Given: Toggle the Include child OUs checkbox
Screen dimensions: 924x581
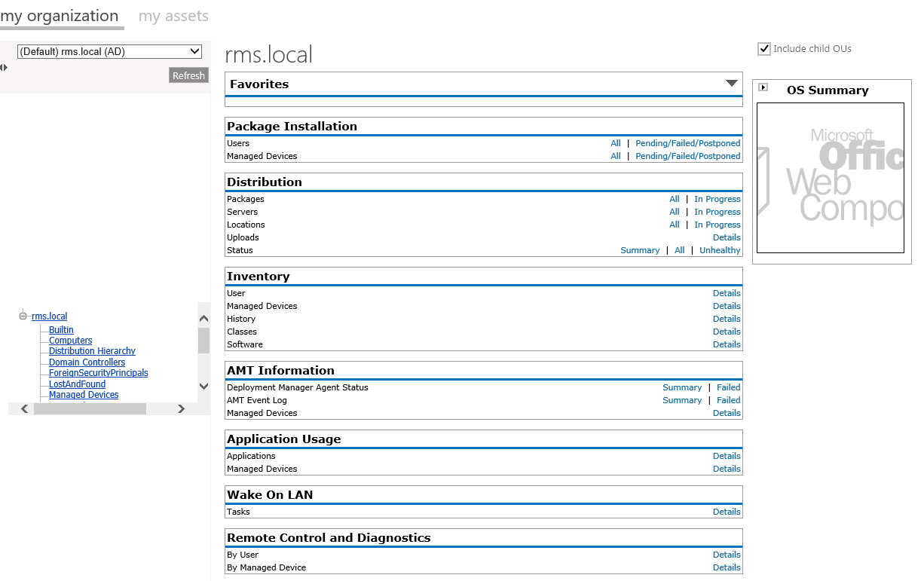Looking at the screenshot, I should [764, 49].
